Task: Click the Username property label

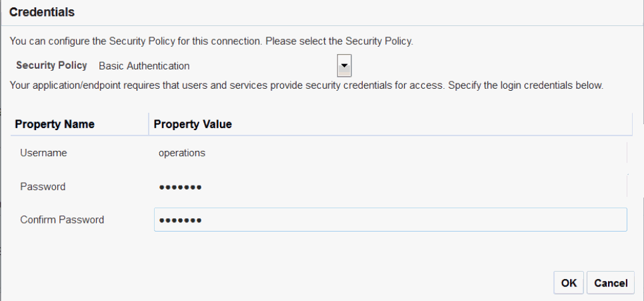Action: pos(43,153)
